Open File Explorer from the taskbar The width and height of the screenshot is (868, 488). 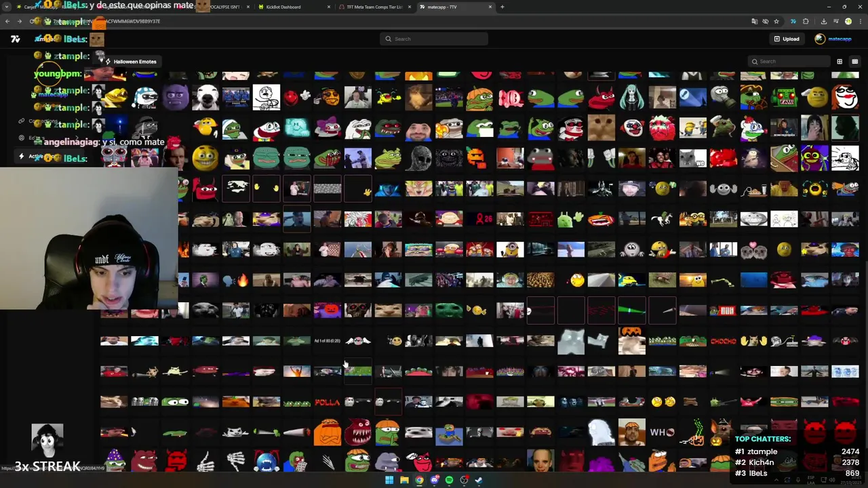point(404,480)
